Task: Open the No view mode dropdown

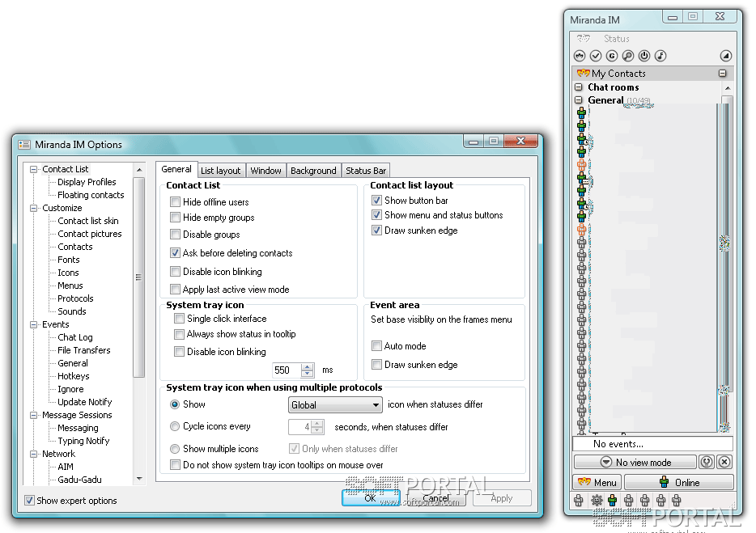Action: [635, 462]
